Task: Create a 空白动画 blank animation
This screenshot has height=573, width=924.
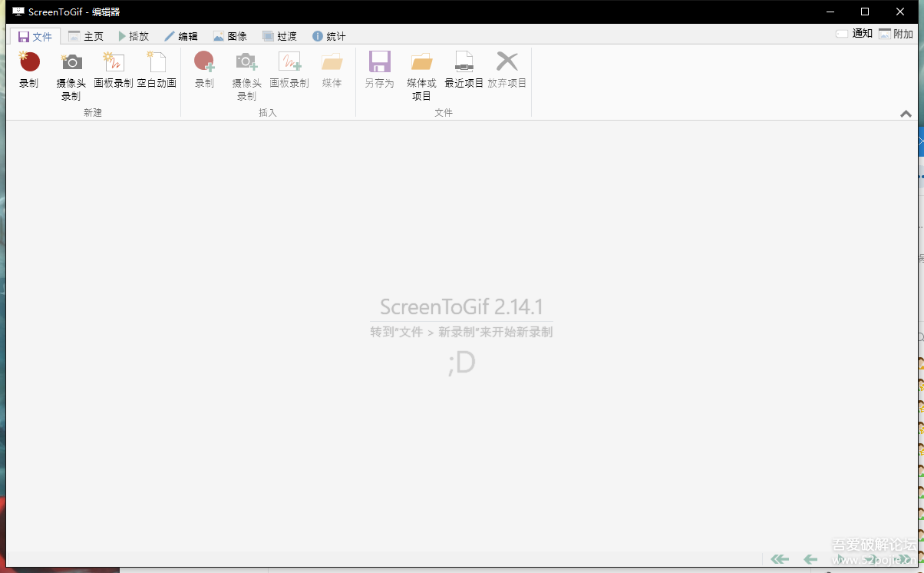Action: (x=157, y=70)
